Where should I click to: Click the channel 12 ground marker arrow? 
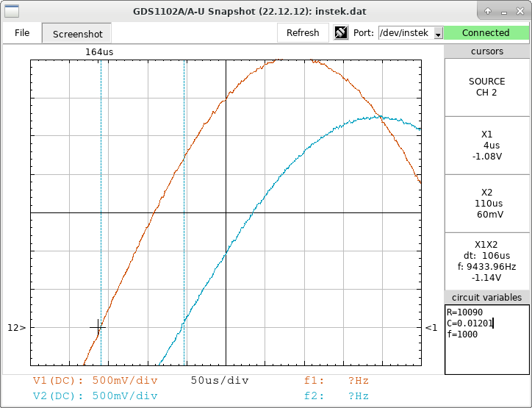tap(16, 327)
